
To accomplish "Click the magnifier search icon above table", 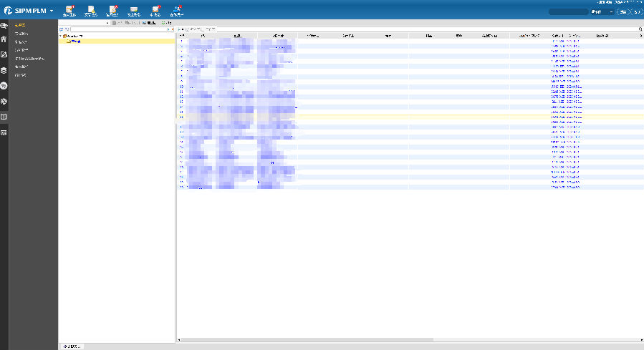I will (640, 29).
